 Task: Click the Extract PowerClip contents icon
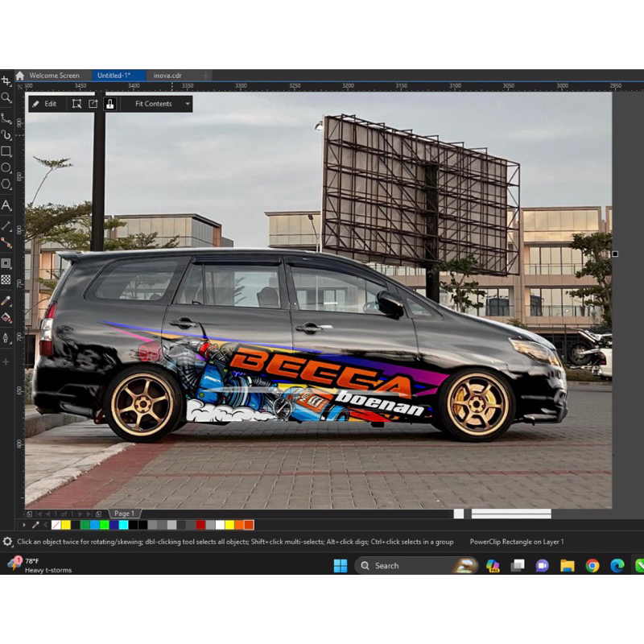93,104
